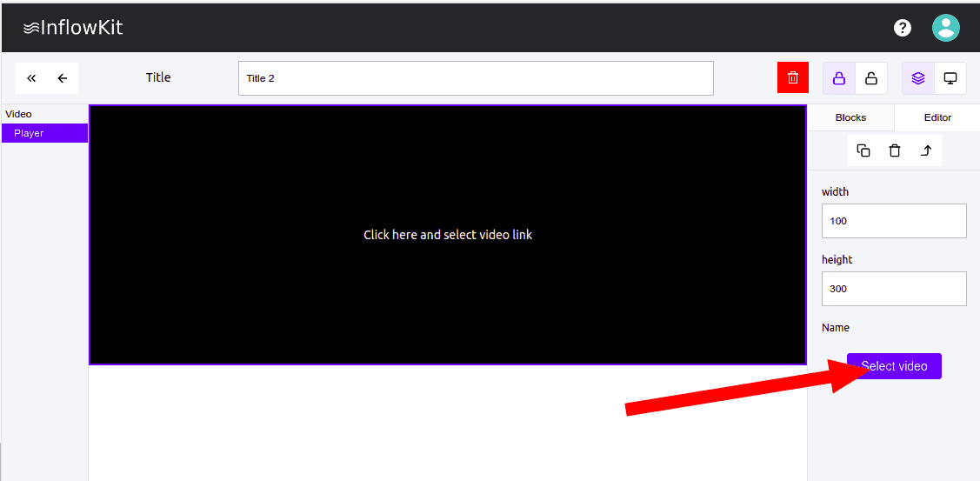Image resolution: width=980 pixels, height=481 pixels.
Task: Click the duplicate block copy icon
Action: [x=863, y=150]
